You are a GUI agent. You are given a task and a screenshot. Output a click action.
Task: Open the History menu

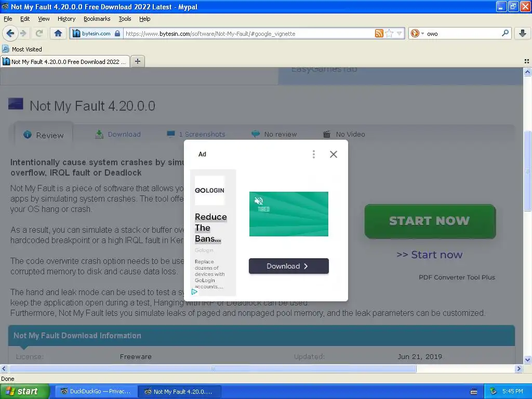coord(66,19)
